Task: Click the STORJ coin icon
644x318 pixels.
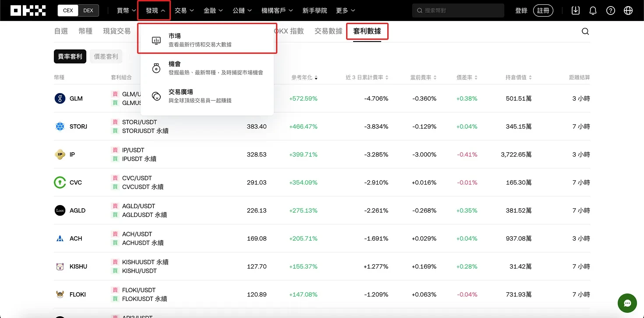Action: point(60,126)
